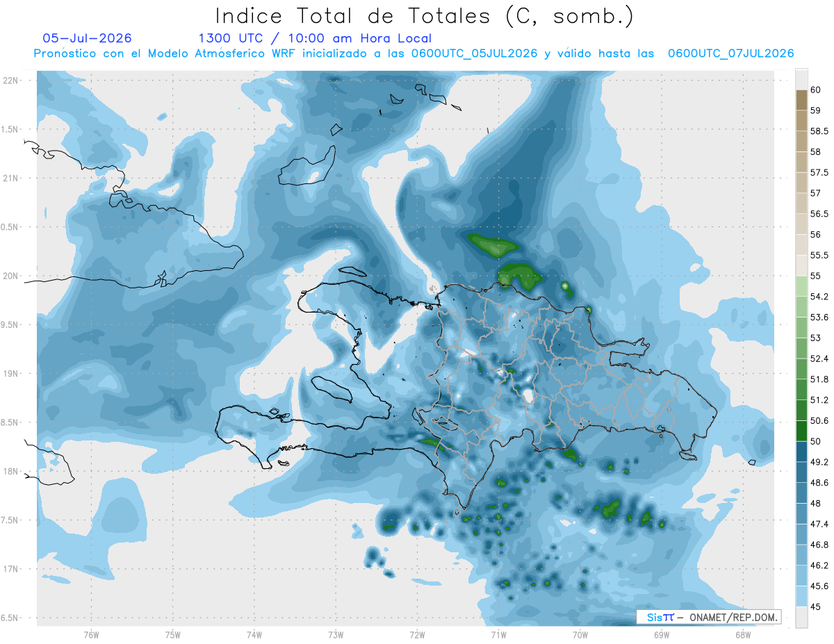Screen dimensions: 834x644
Task: Click the title "Indice Total de Totales (C, somb.)"
Action: [x=425, y=16]
